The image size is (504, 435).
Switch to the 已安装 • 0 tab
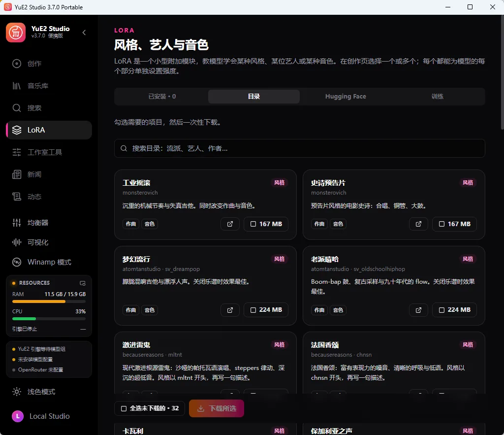162,97
